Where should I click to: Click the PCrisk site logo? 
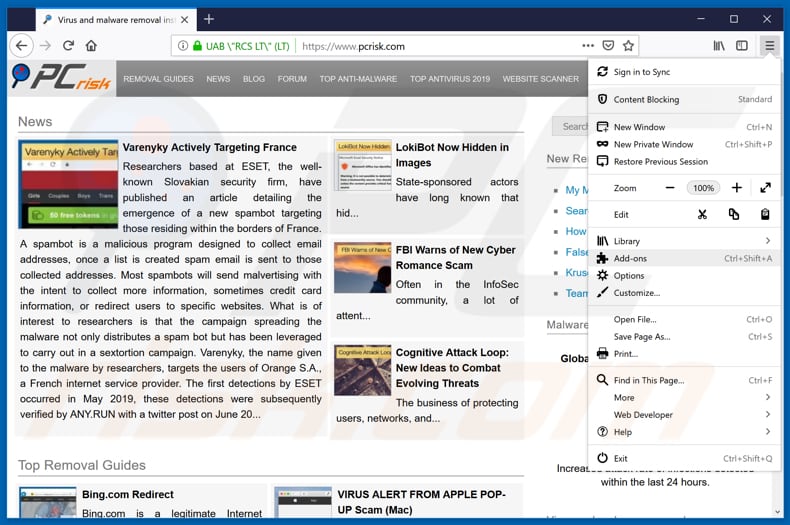point(61,77)
